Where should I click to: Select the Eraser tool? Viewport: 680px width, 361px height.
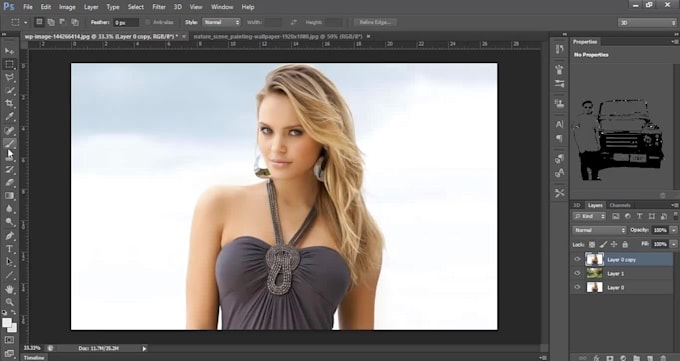(x=10, y=183)
